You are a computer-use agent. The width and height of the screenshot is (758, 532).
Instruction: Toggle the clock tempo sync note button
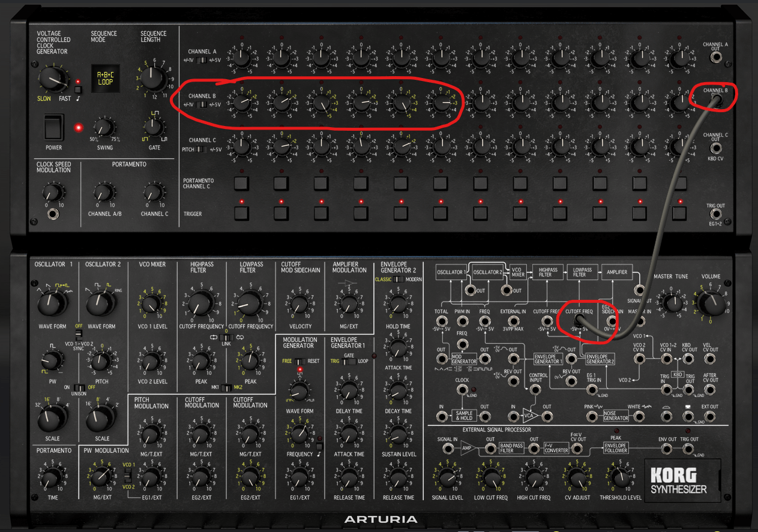[78, 91]
